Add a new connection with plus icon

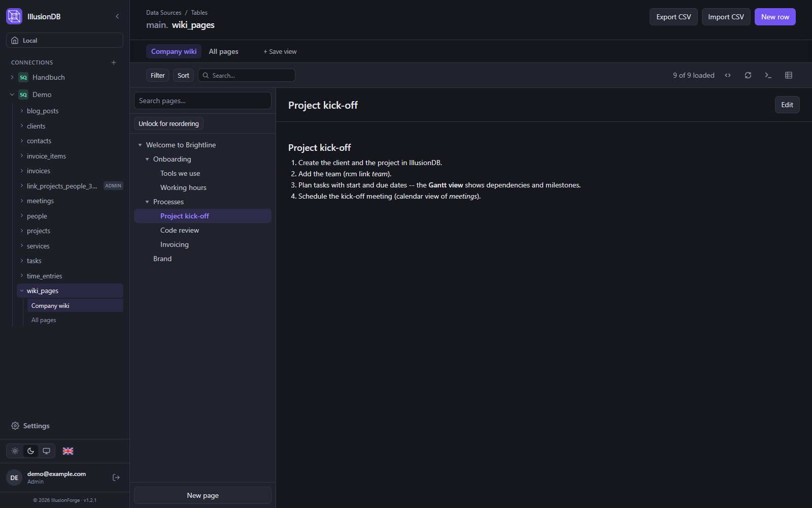(x=114, y=62)
